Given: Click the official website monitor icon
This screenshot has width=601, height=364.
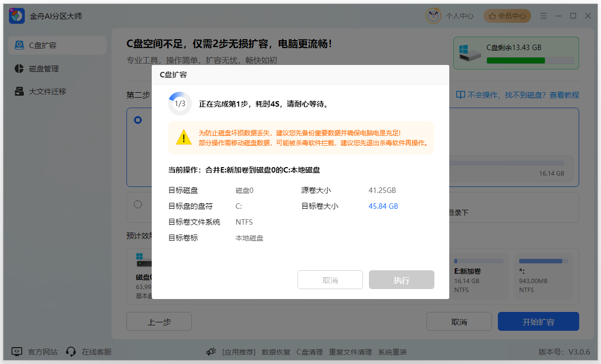Looking at the screenshot, I should tap(17, 352).
